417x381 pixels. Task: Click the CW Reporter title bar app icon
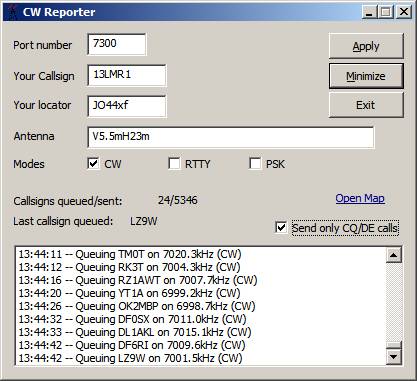(13, 12)
